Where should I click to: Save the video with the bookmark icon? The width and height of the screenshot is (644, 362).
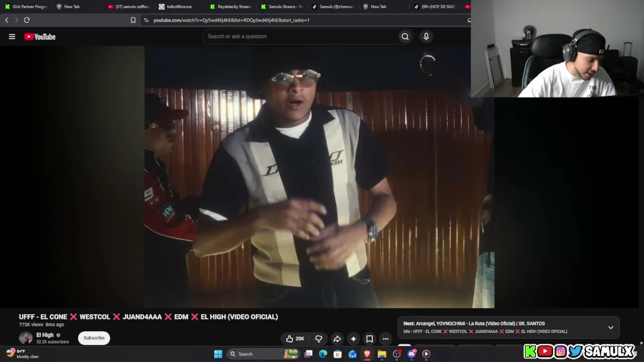[369, 339]
